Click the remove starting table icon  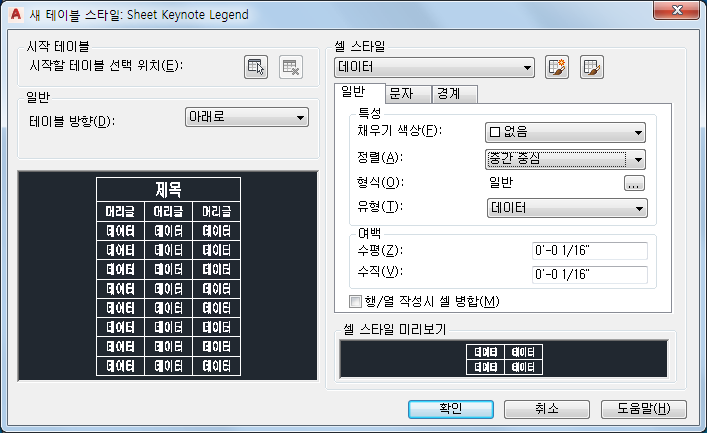291,67
